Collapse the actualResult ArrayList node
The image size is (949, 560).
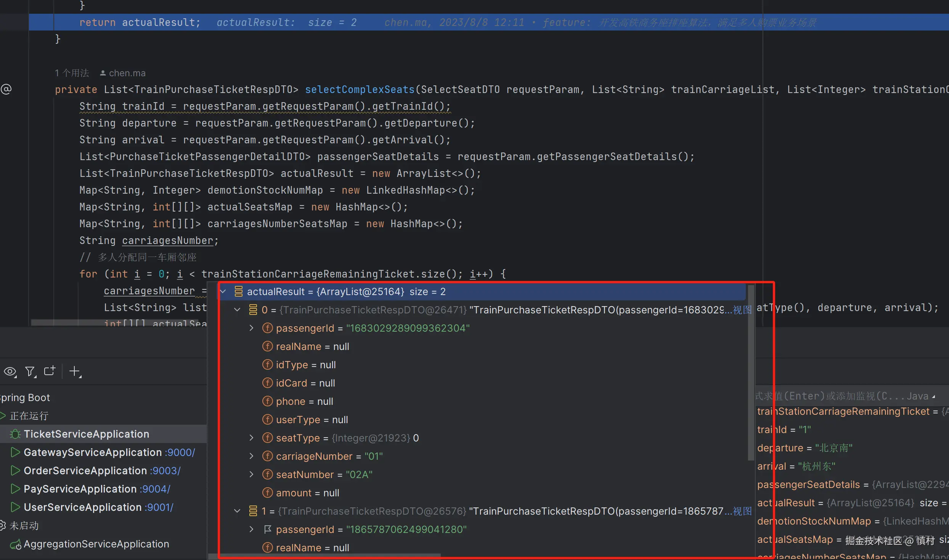point(223,292)
